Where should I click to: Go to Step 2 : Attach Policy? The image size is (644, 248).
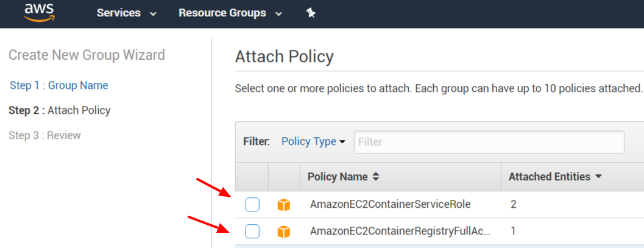[x=60, y=110]
